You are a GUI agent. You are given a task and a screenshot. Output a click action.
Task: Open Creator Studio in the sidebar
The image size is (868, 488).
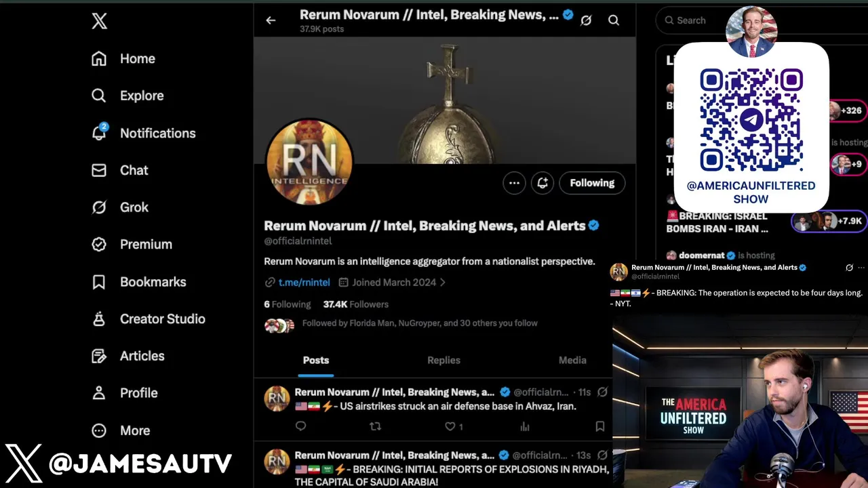click(x=149, y=319)
